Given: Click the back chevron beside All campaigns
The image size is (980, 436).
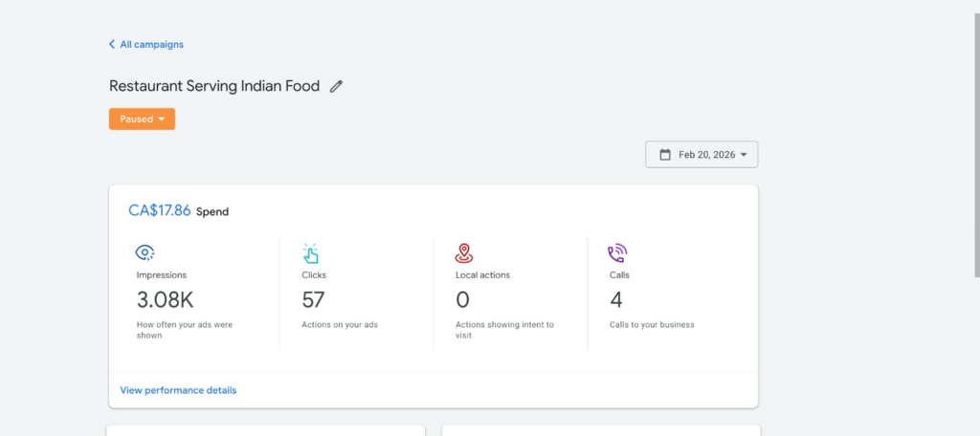Looking at the screenshot, I should coord(112,44).
